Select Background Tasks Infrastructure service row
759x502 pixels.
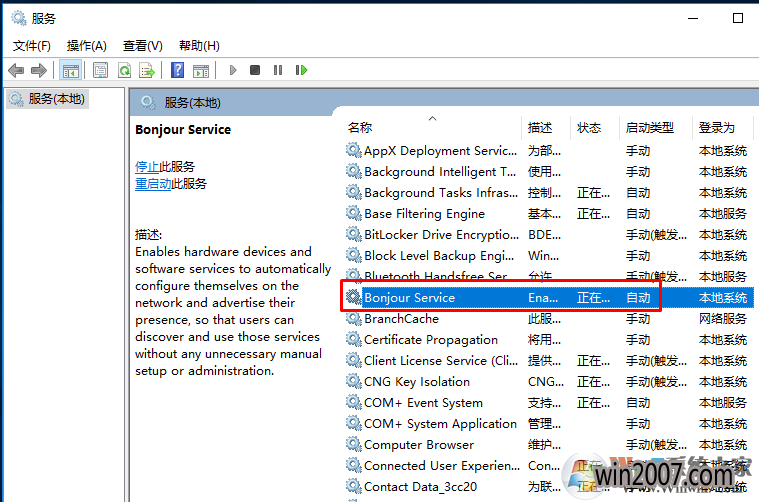pyautogui.click(x=548, y=193)
